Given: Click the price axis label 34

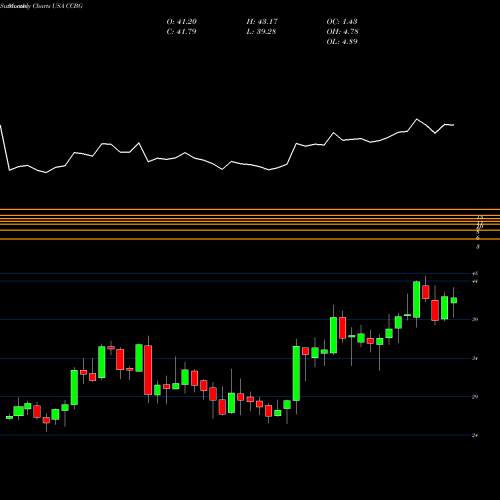Looking at the screenshot, I should click(x=475, y=359).
